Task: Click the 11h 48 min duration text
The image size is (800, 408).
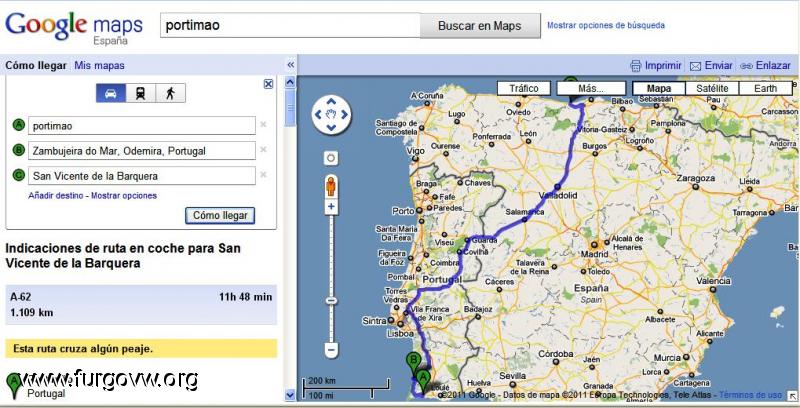Action: pyautogui.click(x=245, y=297)
